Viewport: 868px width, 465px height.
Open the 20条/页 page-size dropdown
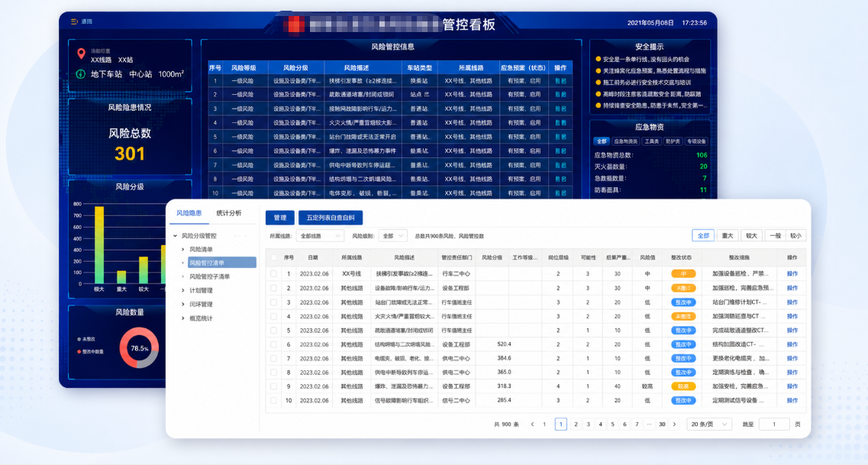point(709,425)
